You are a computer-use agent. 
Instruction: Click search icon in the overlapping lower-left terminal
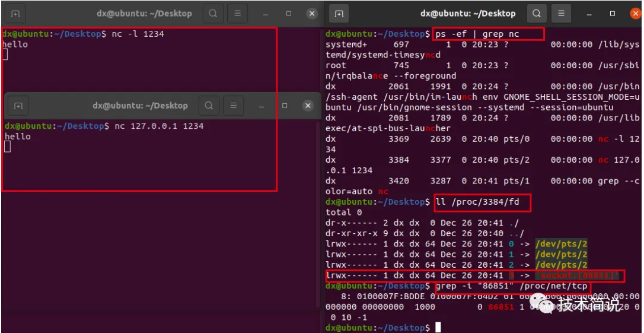coord(209,106)
